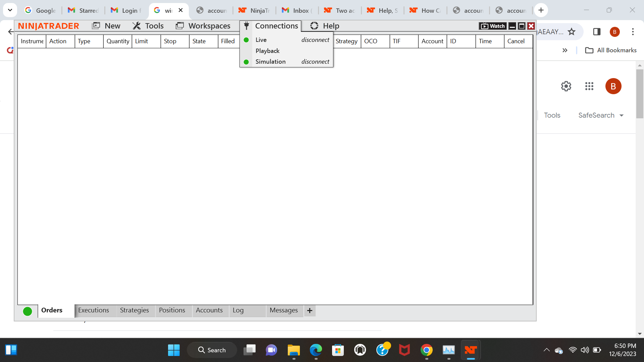Open Google apps grid icon

click(x=589, y=86)
